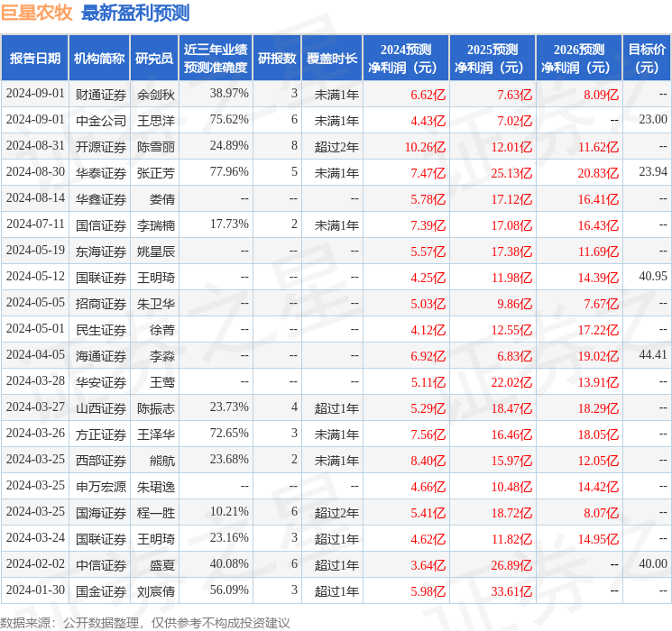This screenshot has height=631, width=672.
Task: Click the 2024预测净利润 column header
Action: [x=406, y=59]
